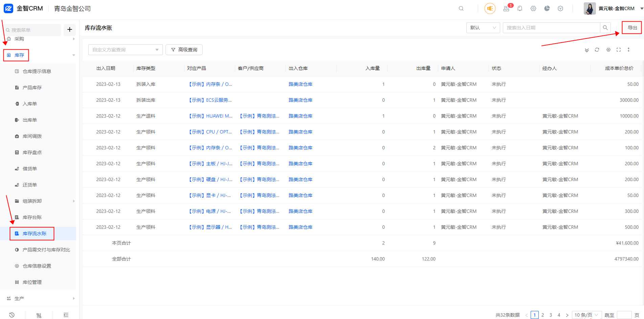Click the 搜索出入日期 search input
The width and height of the screenshot is (644, 319).
click(x=552, y=28)
